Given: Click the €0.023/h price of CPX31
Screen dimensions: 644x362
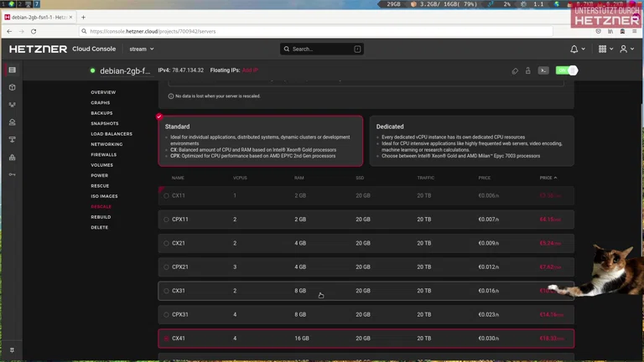Looking at the screenshot, I should (488, 315).
